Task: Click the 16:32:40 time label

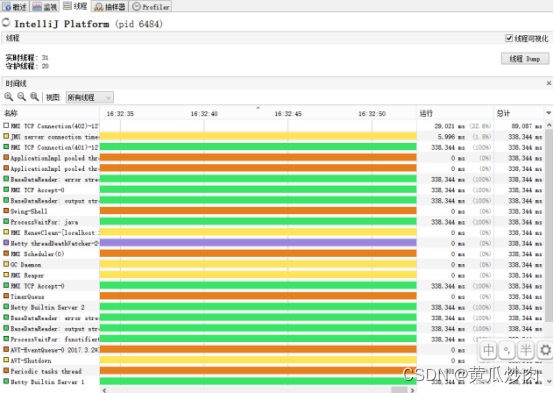Action: tap(204, 113)
